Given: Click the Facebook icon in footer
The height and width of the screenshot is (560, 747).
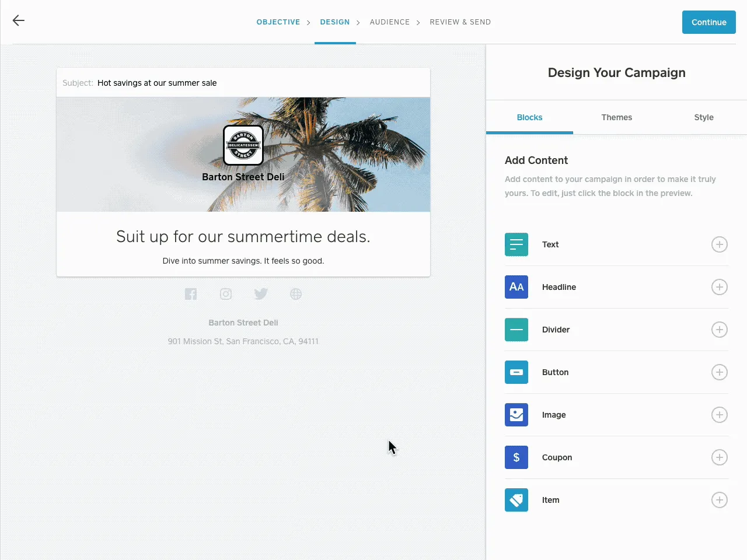Looking at the screenshot, I should tap(191, 294).
